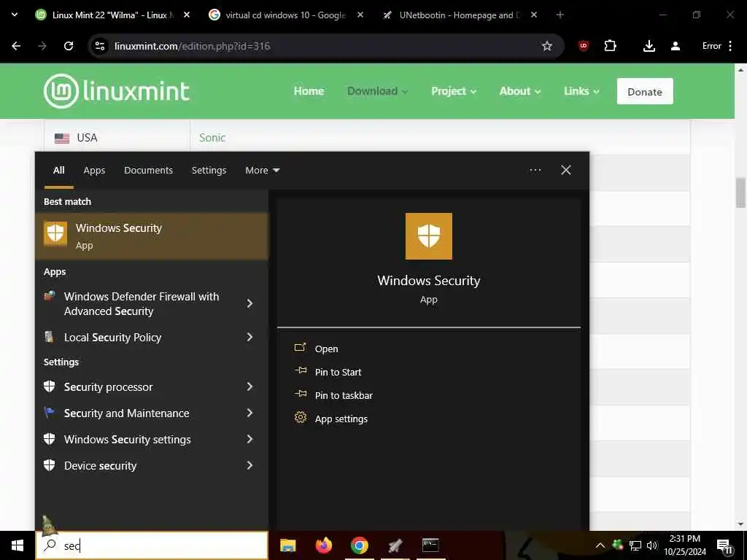Viewport: 747px width, 560px height.
Task: Open the browser profile icon
Action: [x=675, y=46]
